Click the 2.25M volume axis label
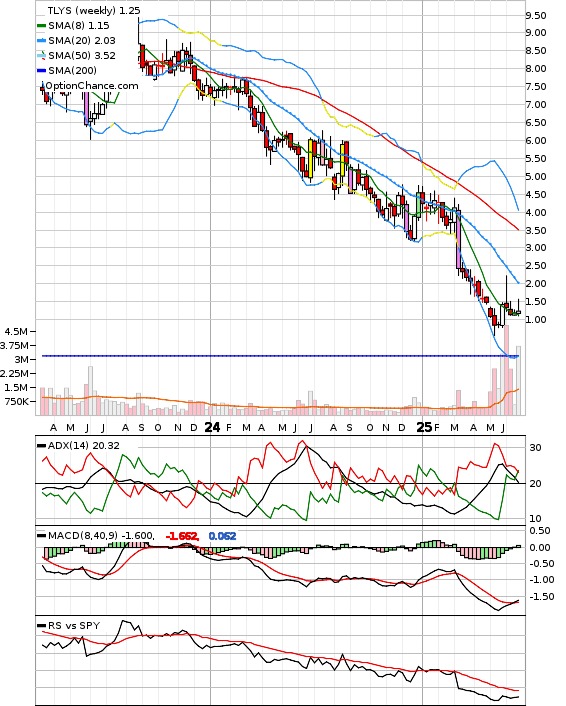The image size is (566, 706). [14, 373]
